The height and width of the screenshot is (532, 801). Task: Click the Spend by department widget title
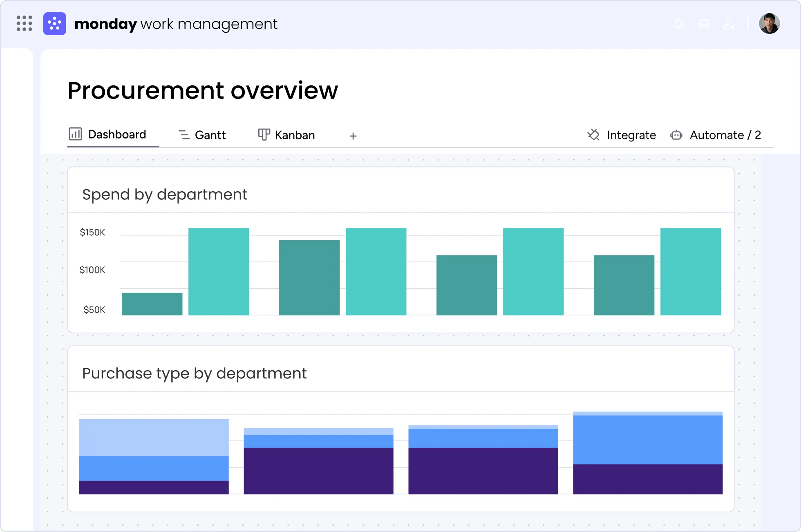click(x=165, y=194)
